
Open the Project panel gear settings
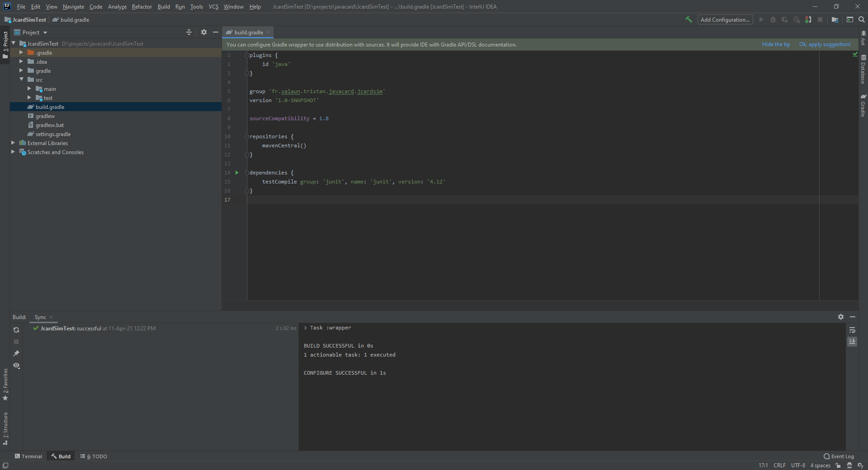pos(204,33)
